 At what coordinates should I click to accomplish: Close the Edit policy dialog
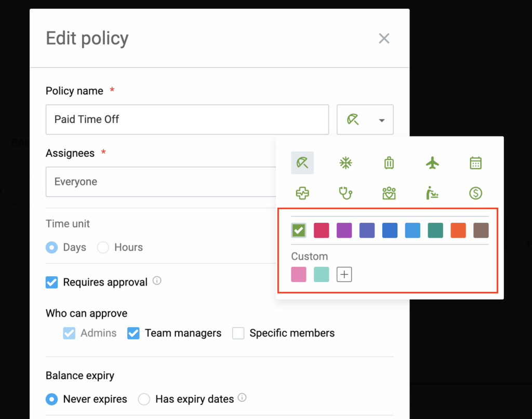(384, 38)
